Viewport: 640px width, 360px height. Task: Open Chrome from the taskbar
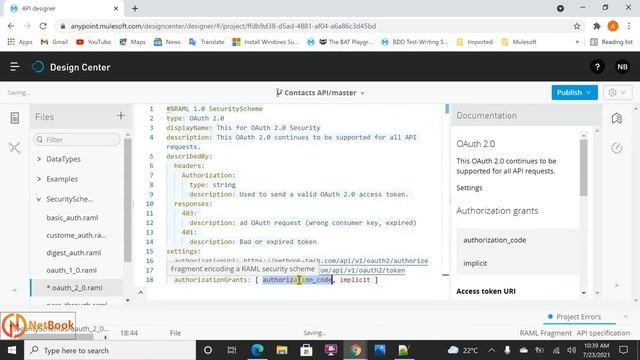(356, 350)
